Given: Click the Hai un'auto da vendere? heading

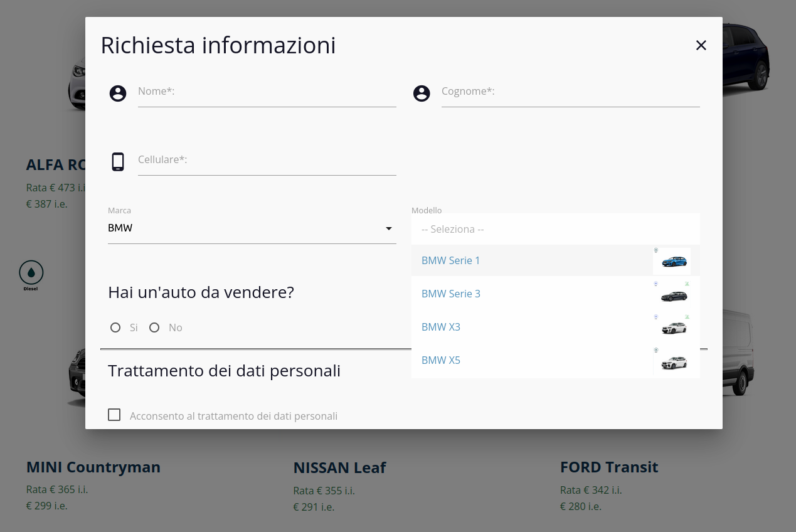Looking at the screenshot, I should point(201,292).
